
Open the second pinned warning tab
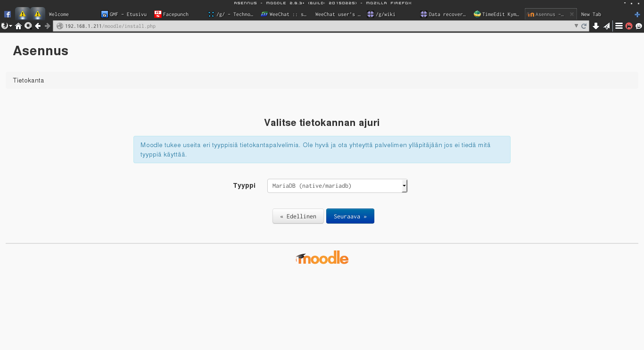38,14
